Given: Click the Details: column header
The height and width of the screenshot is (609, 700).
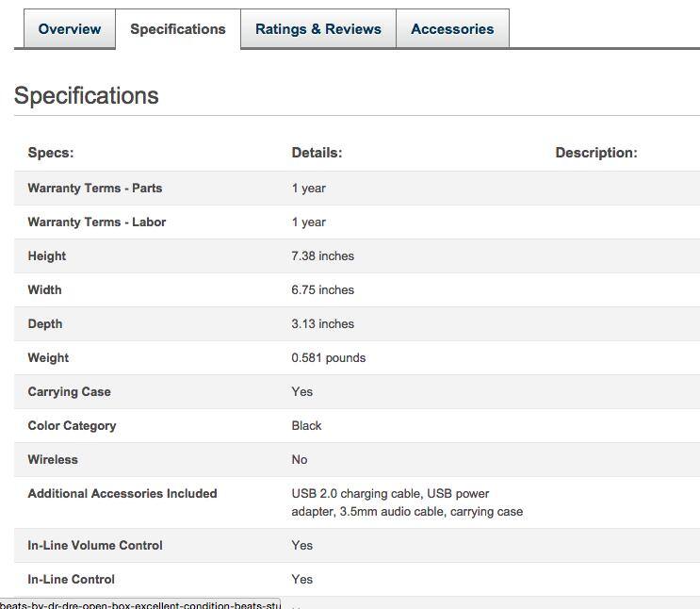Looking at the screenshot, I should click(x=317, y=153).
